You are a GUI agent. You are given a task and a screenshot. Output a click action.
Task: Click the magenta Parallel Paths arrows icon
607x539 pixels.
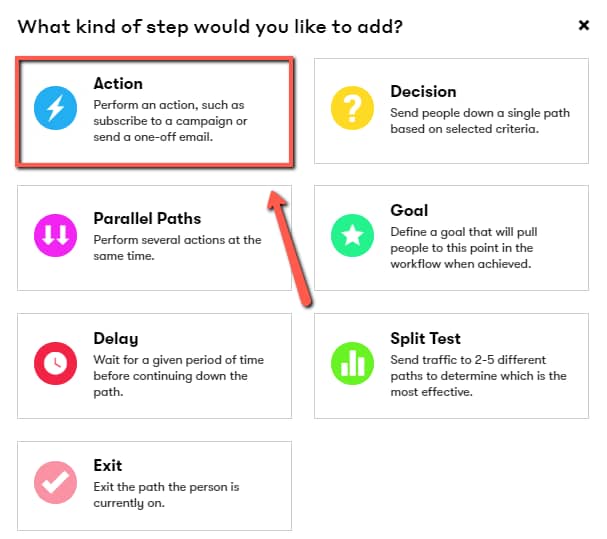point(55,235)
